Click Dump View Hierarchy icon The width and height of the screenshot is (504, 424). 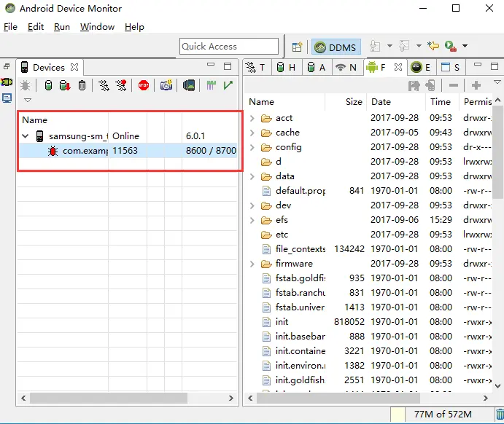[x=189, y=85]
